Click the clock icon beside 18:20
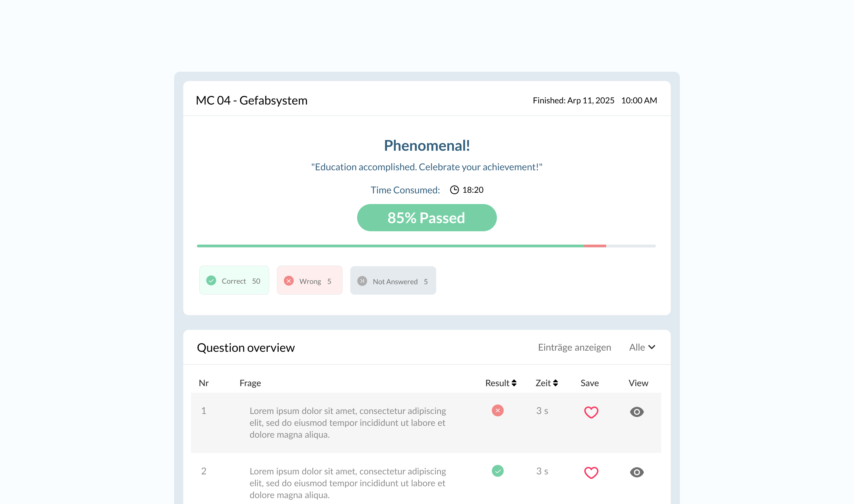This screenshot has height=504, width=854. click(x=454, y=190)
